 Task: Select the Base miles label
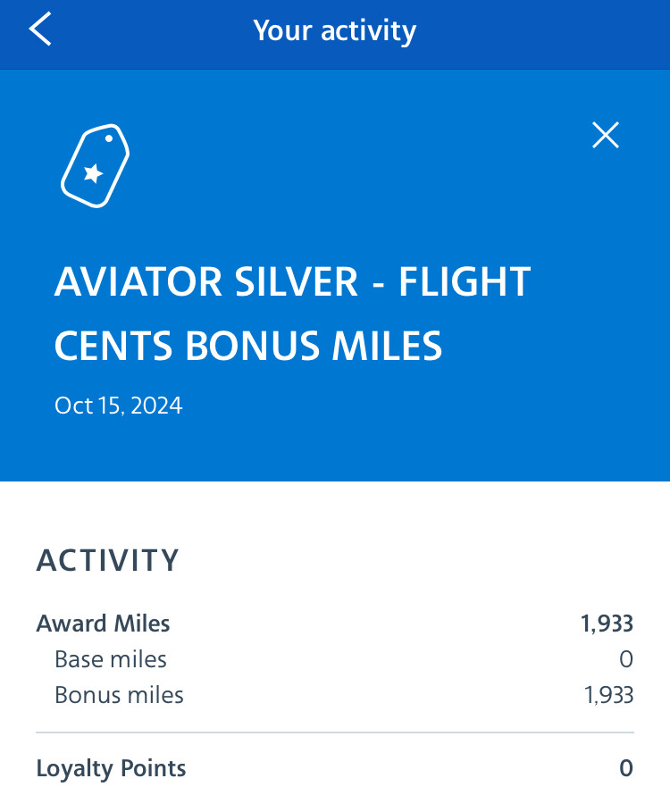[x=111, y=659]
